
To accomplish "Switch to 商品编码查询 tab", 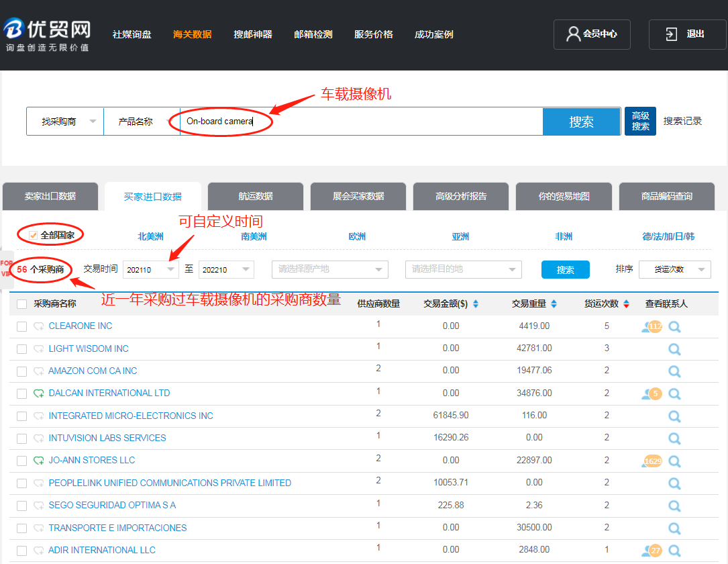I will tap(667, 197).
